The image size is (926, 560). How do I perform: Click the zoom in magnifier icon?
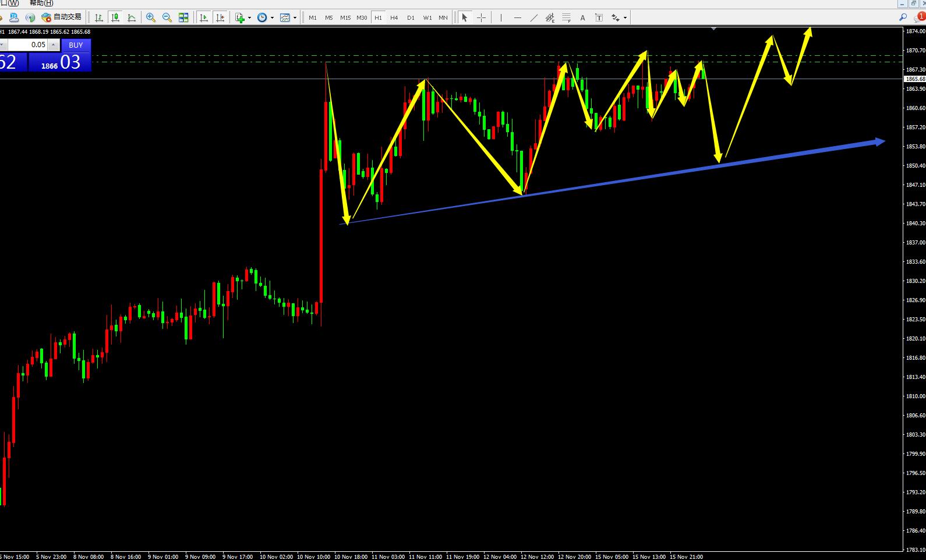(151, 17)
